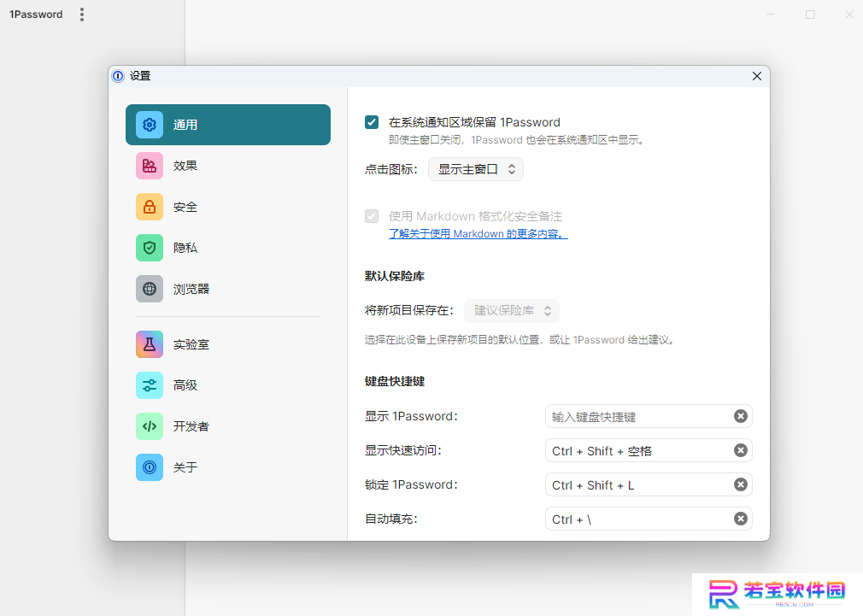Clear the 锁定 1Password shortcut with X icon
Image resolution: width=863 pixels, height=616 pixels.
pos(741,484)
